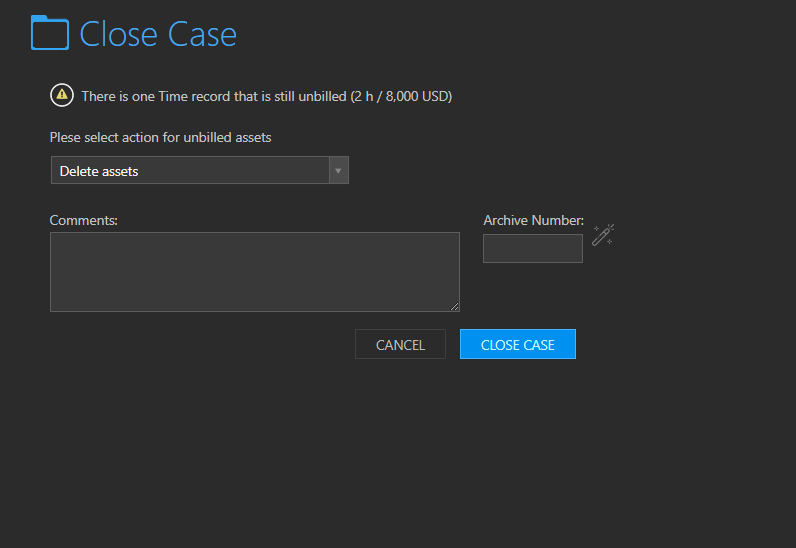
Task: Generate archive number with the magic wand icon
Action: pos(603,235)
